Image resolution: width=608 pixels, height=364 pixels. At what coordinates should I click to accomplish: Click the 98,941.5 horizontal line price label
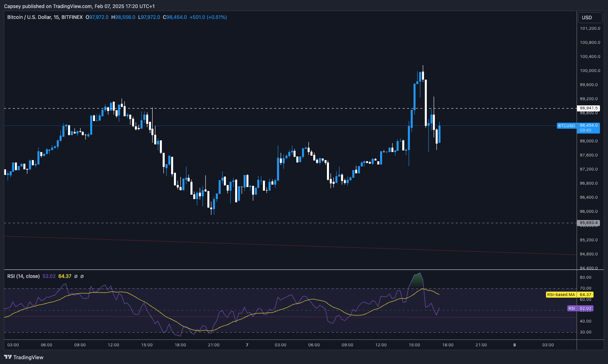click(588, 108)
